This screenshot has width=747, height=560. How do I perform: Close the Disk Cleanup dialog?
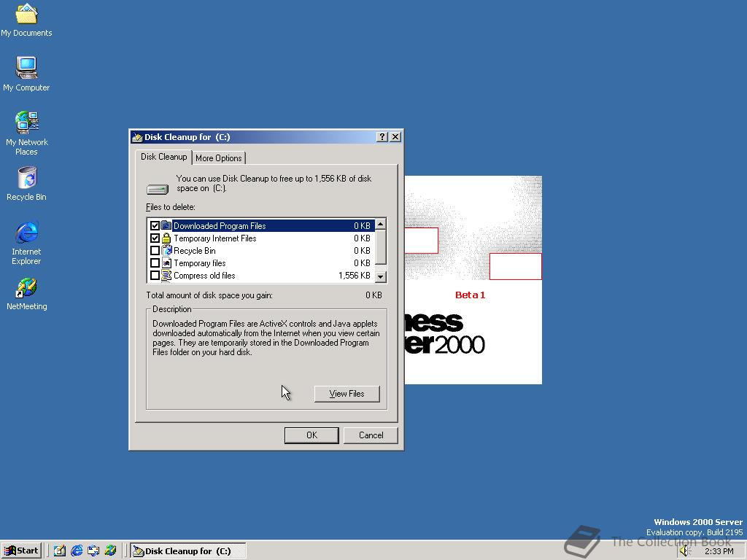pyautogui.click(x=395, y=137)
